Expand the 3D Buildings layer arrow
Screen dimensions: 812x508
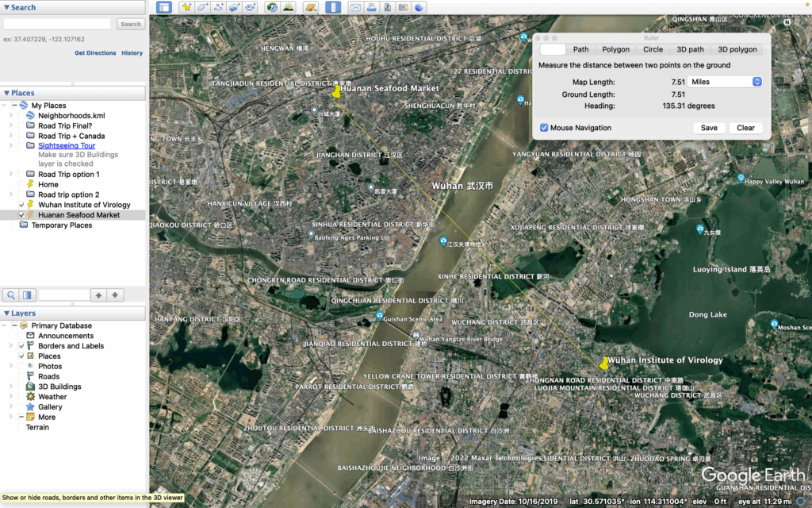pyautogui.click(x=11, y=387)
